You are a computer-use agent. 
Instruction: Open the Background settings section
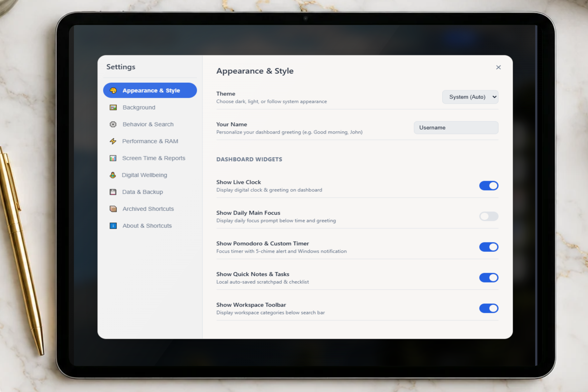point(150,107)
